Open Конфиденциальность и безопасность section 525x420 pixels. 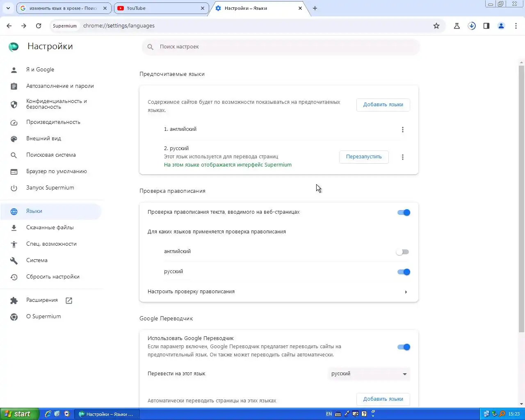[51, 104]
